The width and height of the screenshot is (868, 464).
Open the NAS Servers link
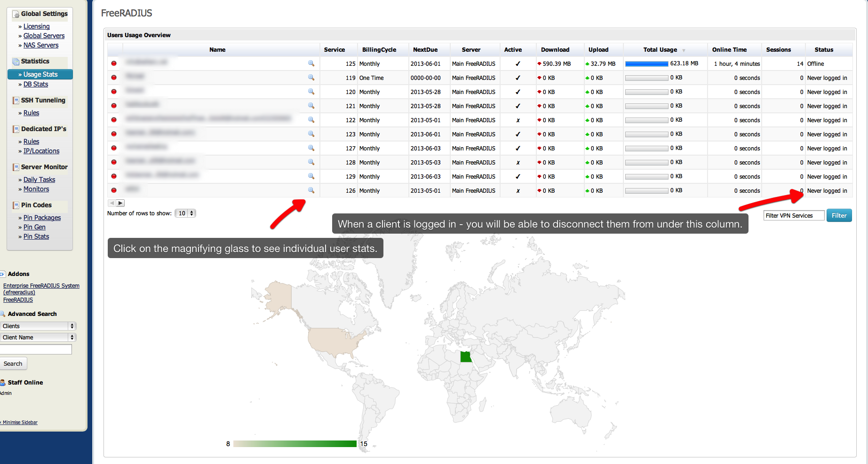[41, 45]
